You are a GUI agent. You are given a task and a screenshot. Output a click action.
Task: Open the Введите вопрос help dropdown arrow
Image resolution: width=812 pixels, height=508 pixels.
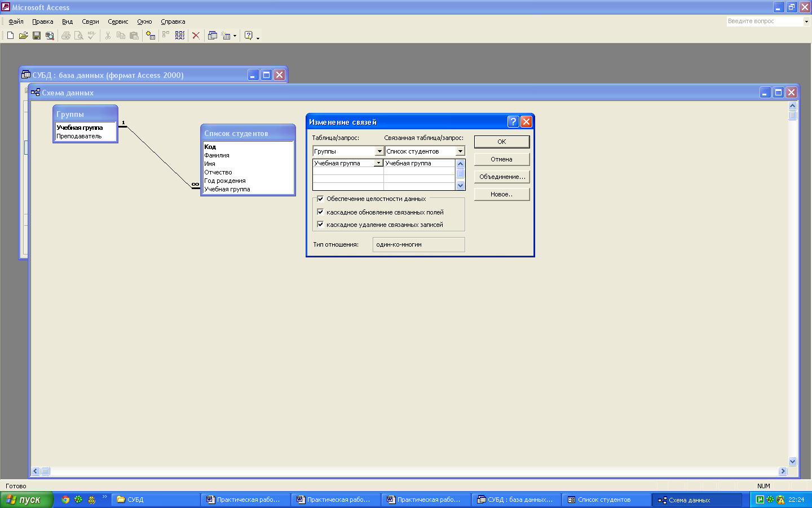tap(806, 21)
